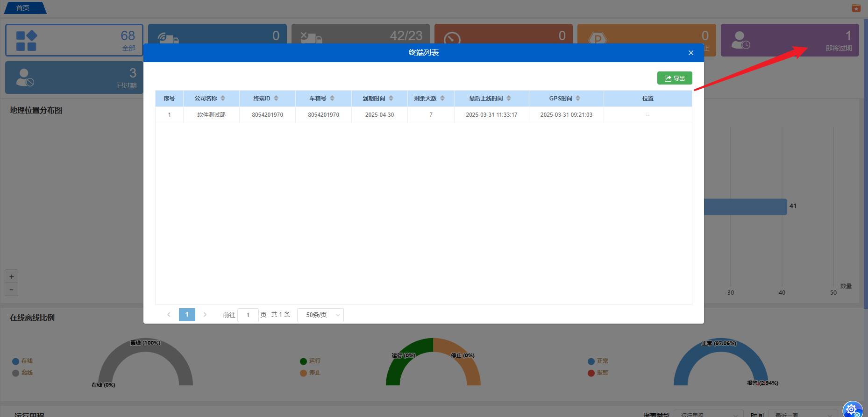Click the export (导出) button
The width and height of the screenshot is (868, 417).
tap(674, 78)
